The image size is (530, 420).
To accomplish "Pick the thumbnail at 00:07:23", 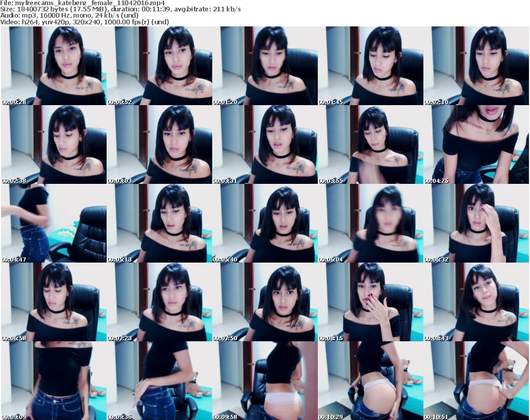I will coord(159,302).
